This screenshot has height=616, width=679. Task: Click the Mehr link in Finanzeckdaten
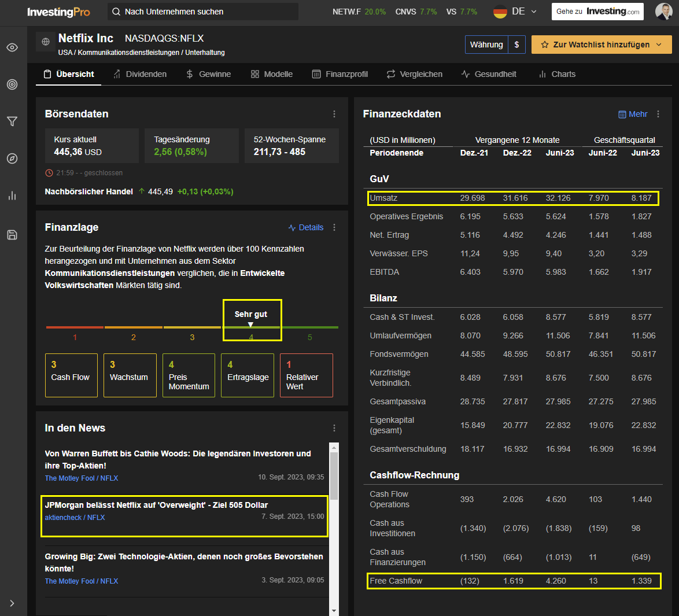(633, 114)
